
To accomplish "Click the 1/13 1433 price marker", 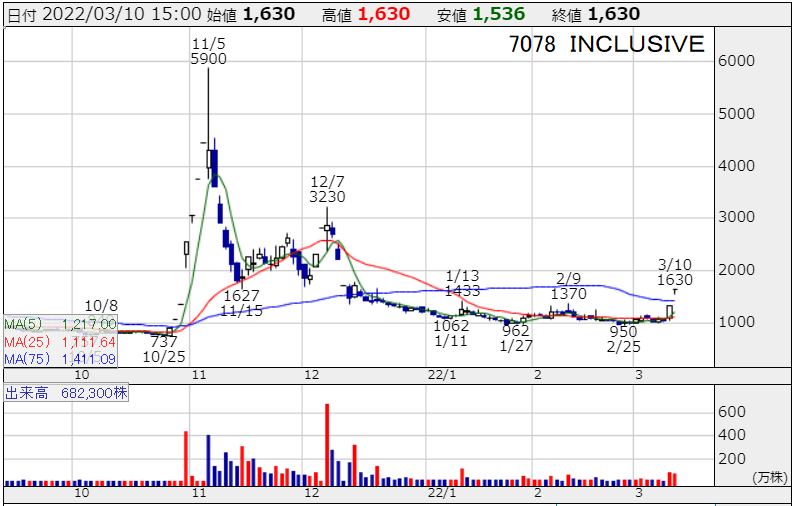I will [463, 282].
